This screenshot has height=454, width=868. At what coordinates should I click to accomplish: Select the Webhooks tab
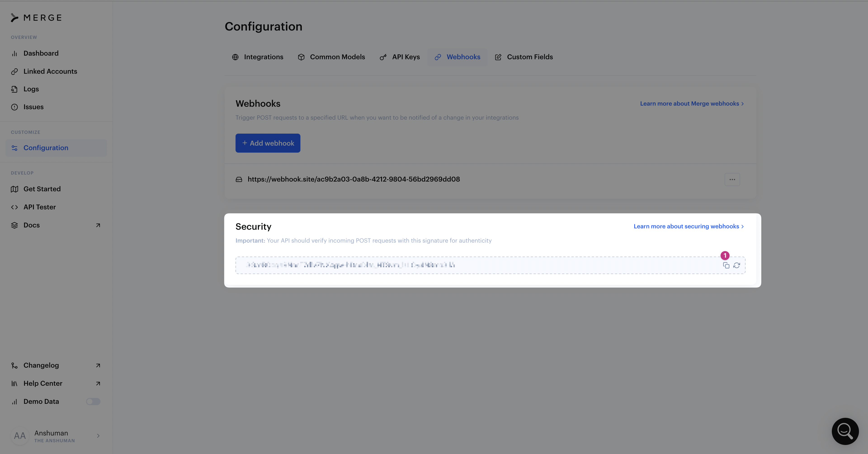pyautogui.click(x=457, y=57)
